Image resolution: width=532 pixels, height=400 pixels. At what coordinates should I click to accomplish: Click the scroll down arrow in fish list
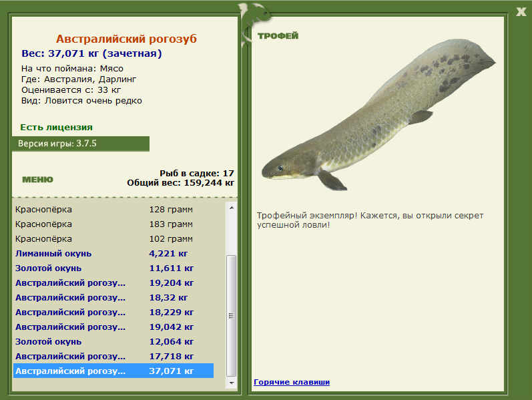(x=232, y=383)
